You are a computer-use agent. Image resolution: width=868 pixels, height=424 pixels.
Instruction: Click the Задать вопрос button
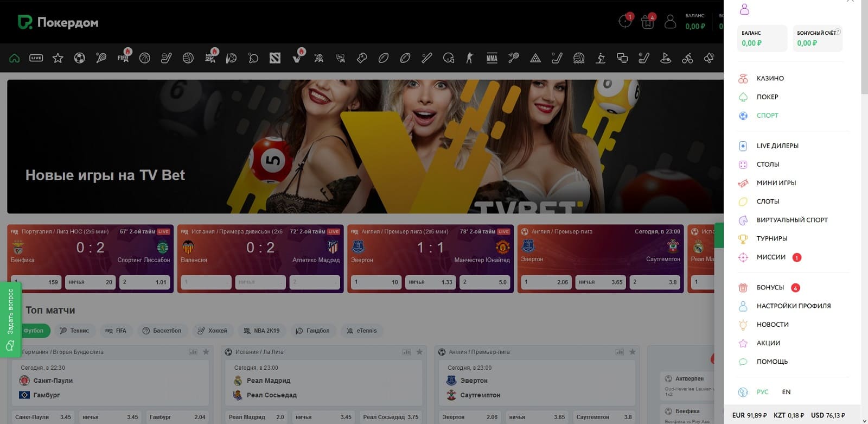10,319
